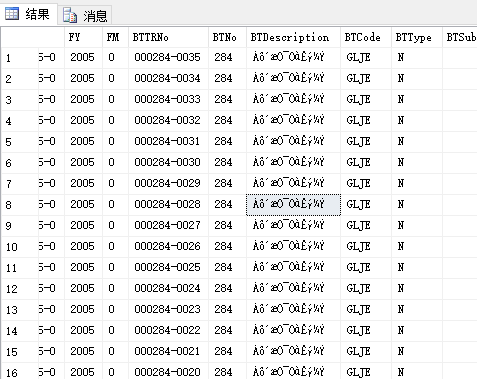Select row number 16 header
The width and height of the screenshot is (477, 379).
[20, 372]
